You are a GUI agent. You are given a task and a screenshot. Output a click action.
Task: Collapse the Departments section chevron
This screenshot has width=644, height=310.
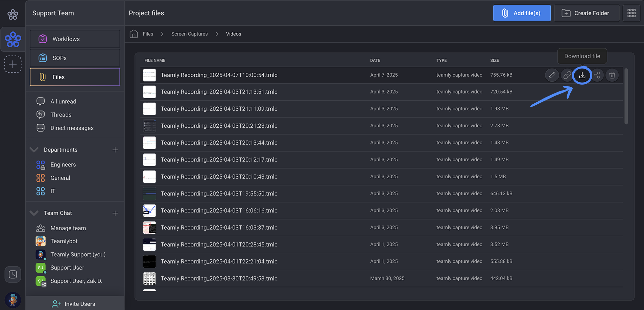(34, 150)
